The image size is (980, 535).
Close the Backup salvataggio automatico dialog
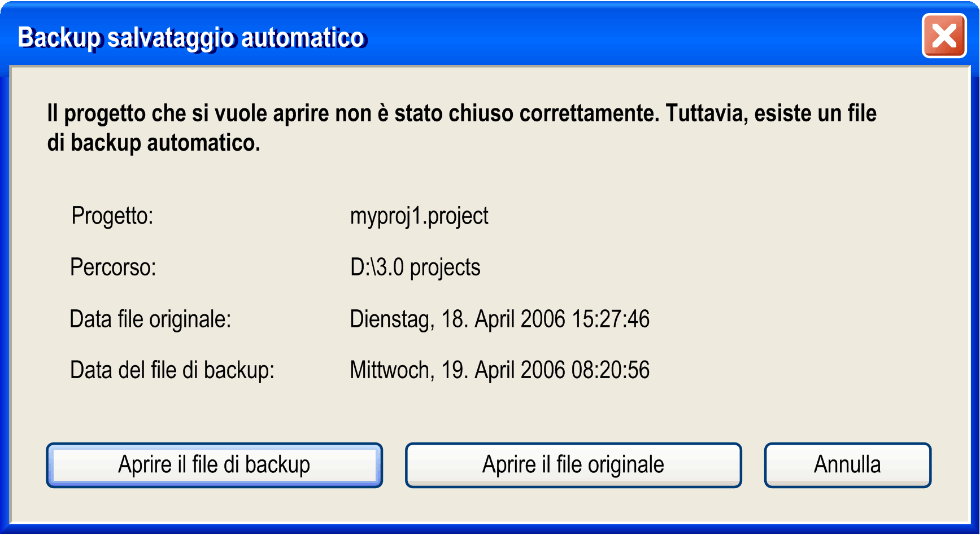[944, 36]
